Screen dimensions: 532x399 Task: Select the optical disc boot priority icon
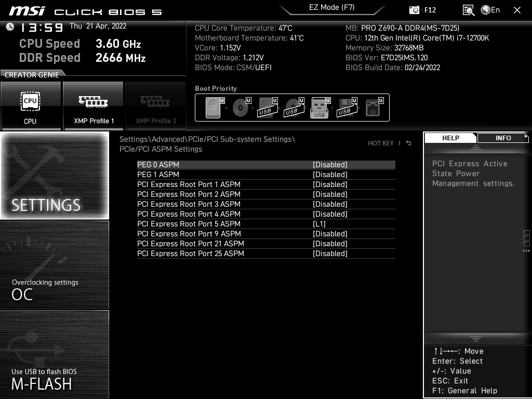point(242,108)
